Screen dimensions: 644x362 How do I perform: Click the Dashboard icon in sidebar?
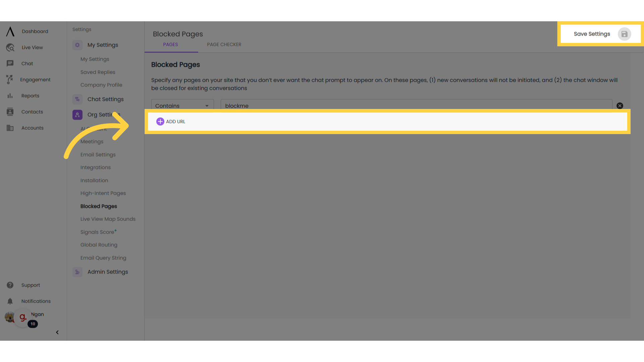10,31
